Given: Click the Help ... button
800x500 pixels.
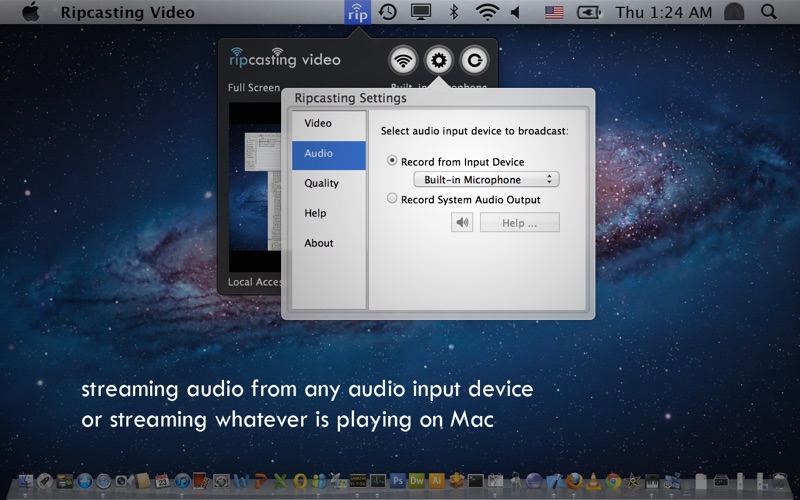Looking at the screenshot, I should (519, 223).
